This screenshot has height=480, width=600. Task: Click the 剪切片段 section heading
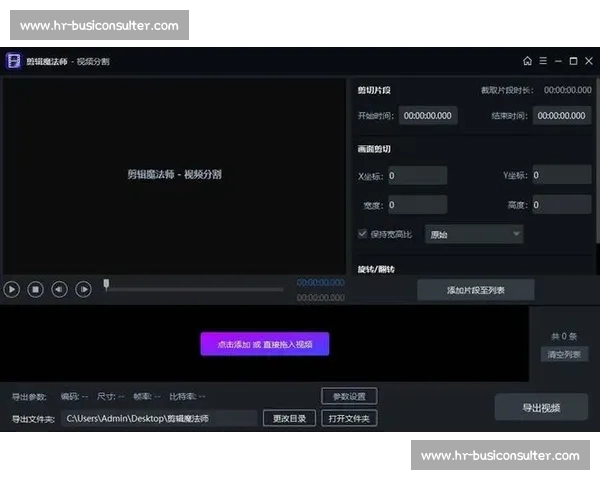point(374,90)
